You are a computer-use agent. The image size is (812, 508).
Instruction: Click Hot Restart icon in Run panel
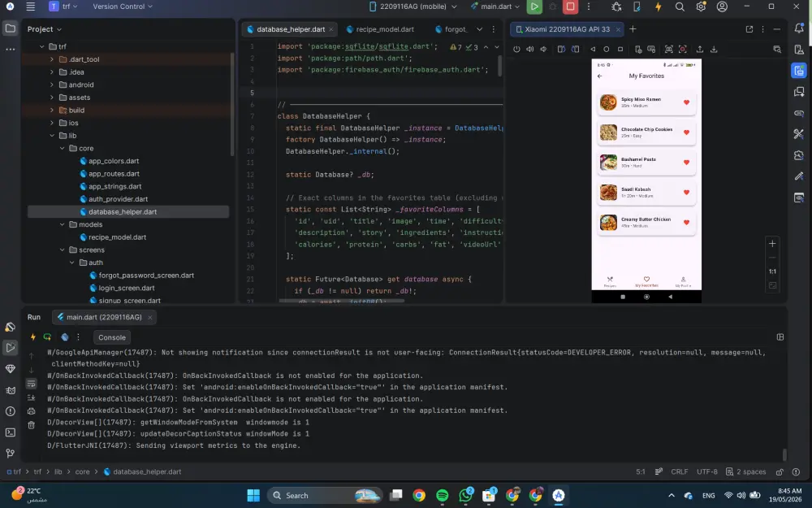coord(47,337)
